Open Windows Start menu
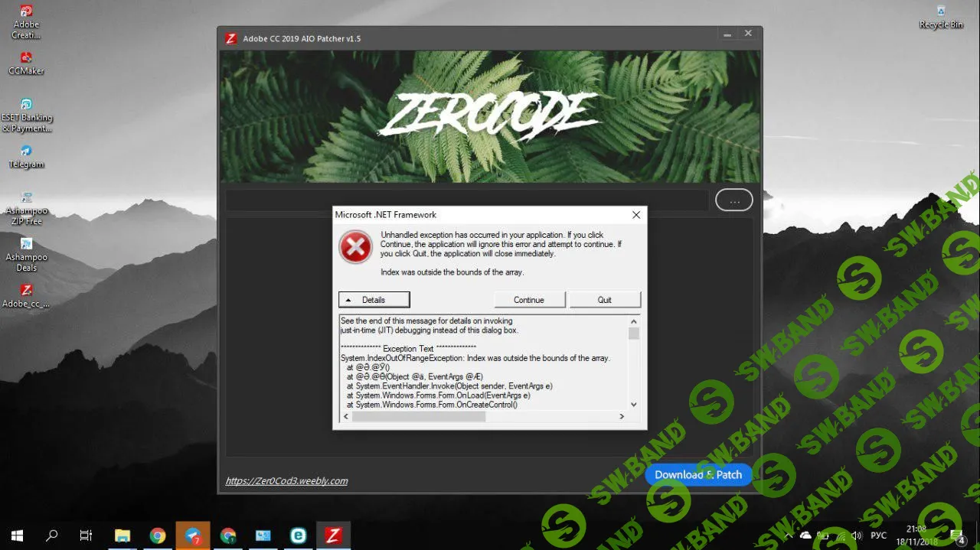The image size is (980, 550). [17, 535]
